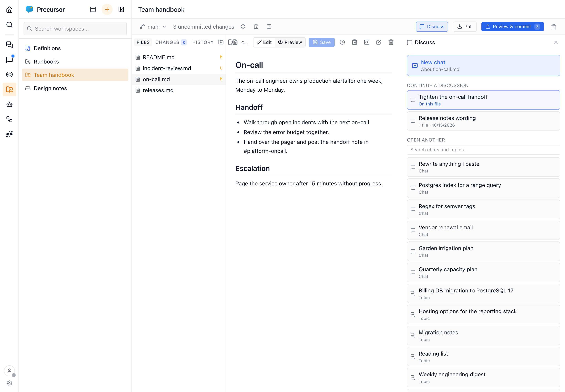Open the Migration notes topic
565x392 pixels.
(x=483, y=336)
